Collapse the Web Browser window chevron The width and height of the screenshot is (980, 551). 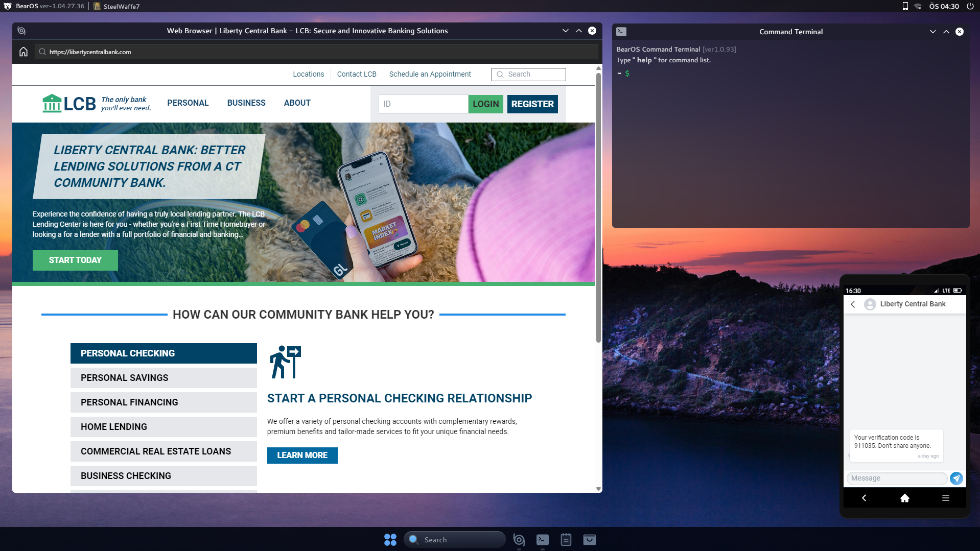pos(565,31)
